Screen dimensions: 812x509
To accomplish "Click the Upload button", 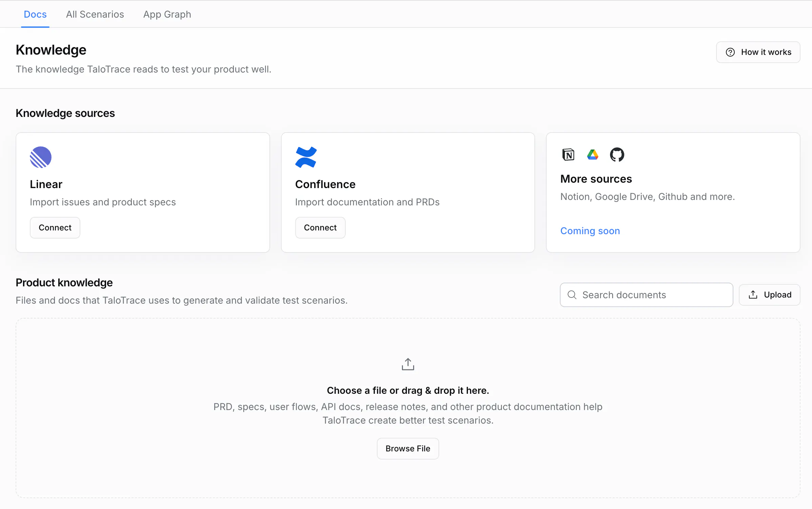I will 770,295.
